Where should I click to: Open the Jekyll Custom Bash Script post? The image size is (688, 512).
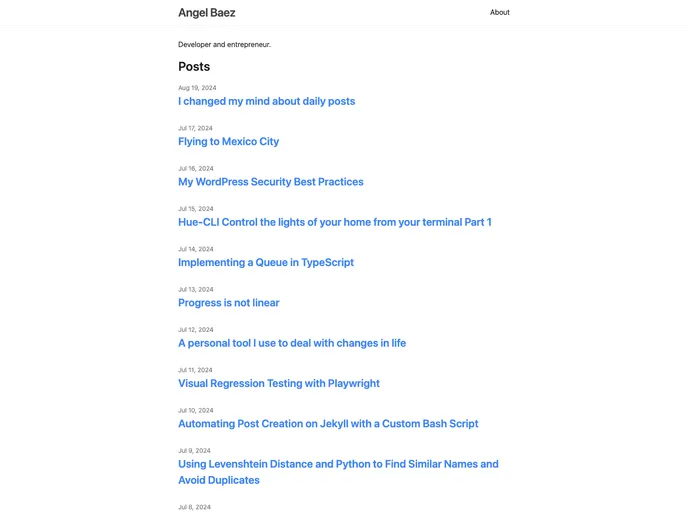[328, 424]
